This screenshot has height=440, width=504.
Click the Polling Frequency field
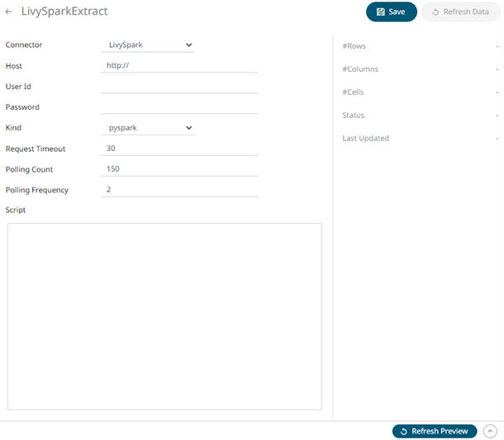pos(179,189)
